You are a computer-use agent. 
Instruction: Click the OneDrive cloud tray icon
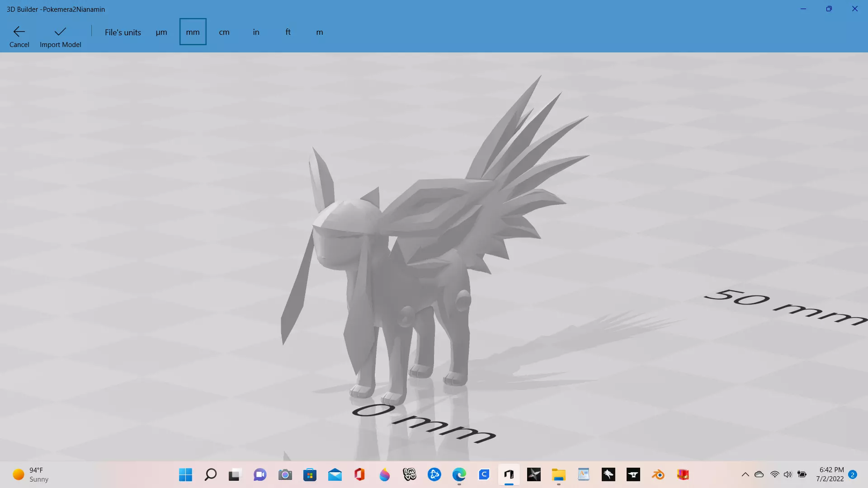tap(759, 474)
